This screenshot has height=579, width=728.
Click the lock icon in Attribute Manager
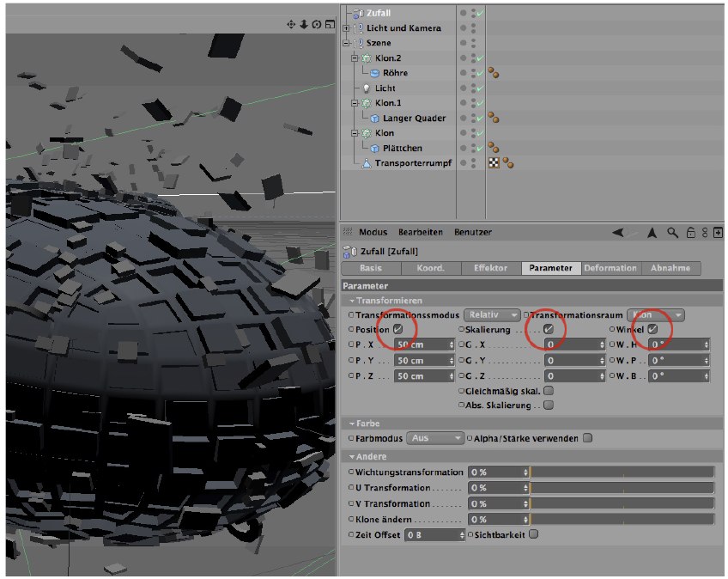pyautogui.click(x=690, y=232)
